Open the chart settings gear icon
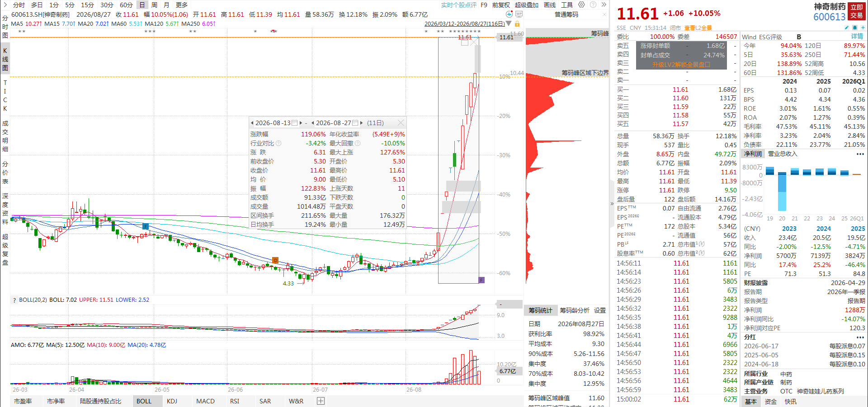The width and height of the screenshot is (868, 407). [x=581, y=5]
